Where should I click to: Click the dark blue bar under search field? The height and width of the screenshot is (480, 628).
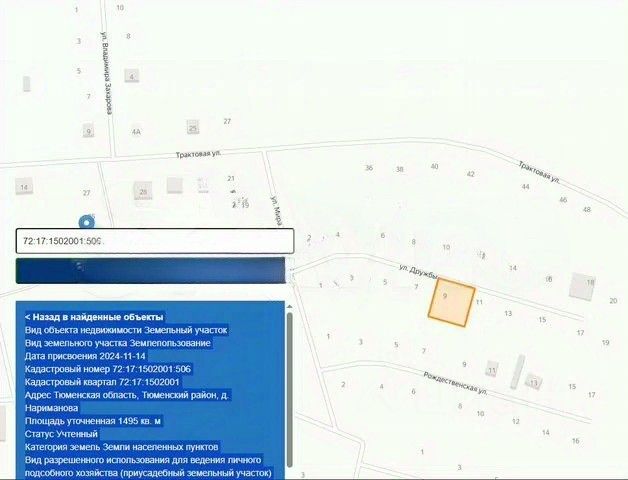pyautogui.click(x=150, y=270)
